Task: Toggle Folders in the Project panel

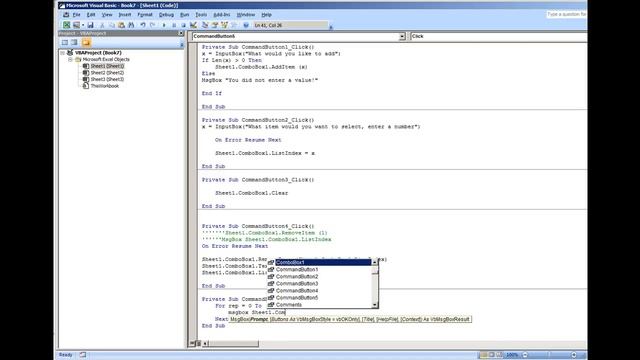Action: pyautogui.click(x=86, y=42)
